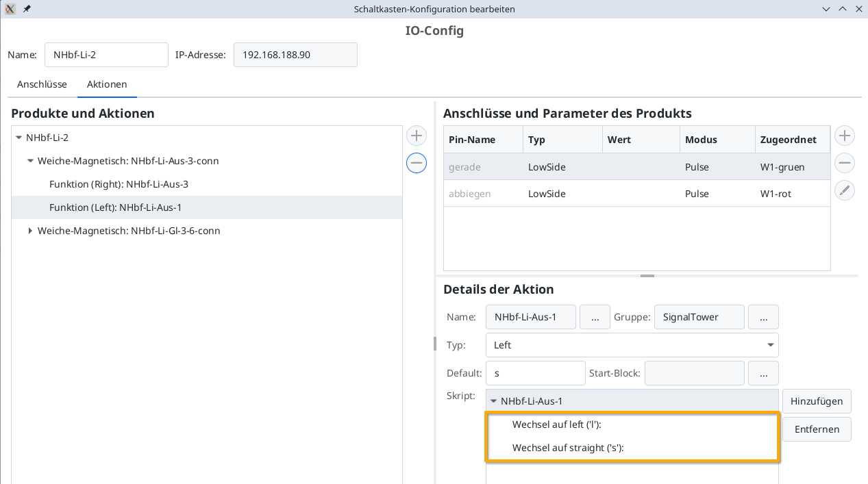Collapse the NHbf-Li-Aus-1 script node
The width and height of the screenshot is (868, 484).
[493, 401]
